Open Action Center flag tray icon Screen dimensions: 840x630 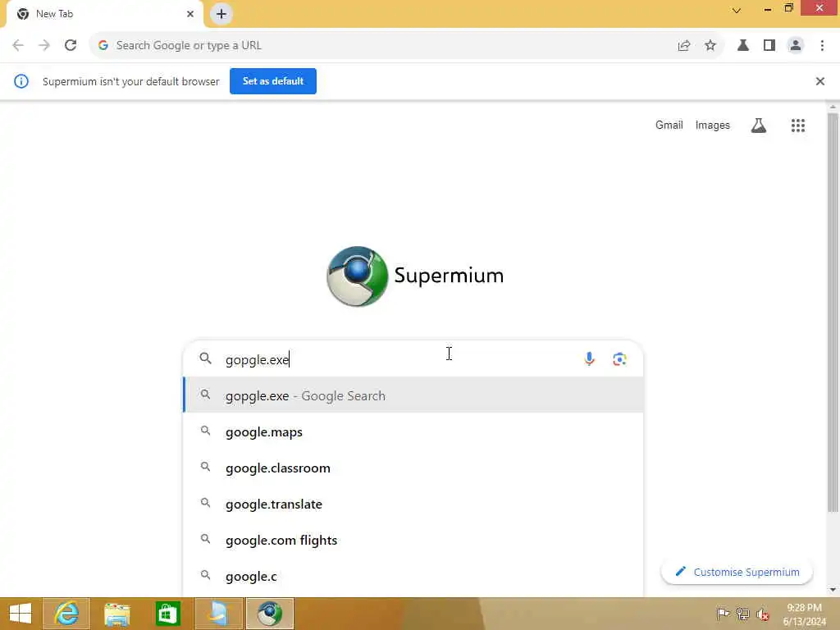pyautogui.click(x=723, y=614)
